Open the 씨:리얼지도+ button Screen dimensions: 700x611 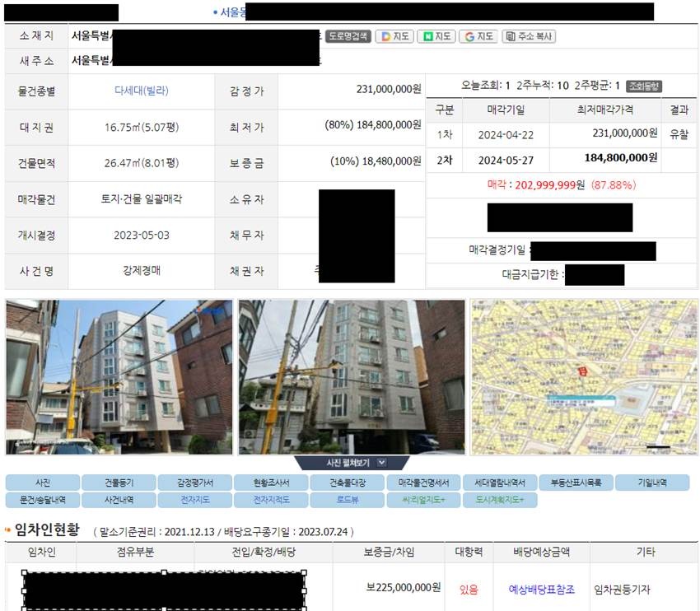[423, 500]
